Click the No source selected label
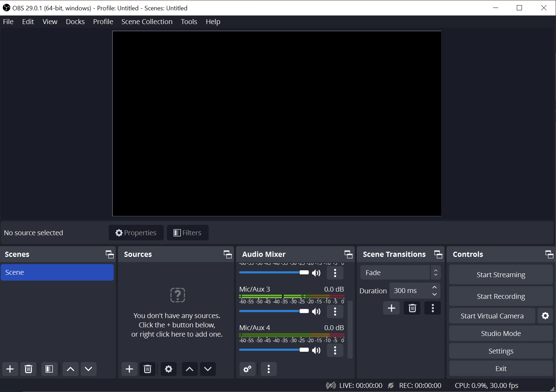This screenshot has width=556, height=392. tap(33, 233)
